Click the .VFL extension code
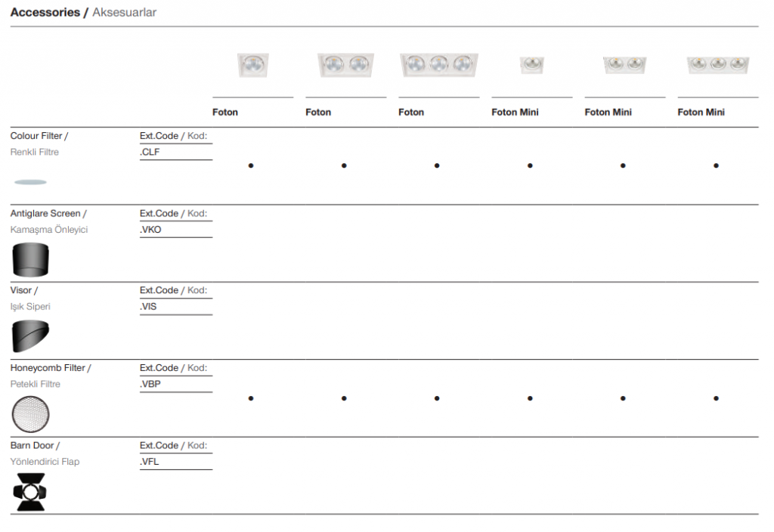The height and width of the screenshot is (532, 774). click(x=150, y=462)
